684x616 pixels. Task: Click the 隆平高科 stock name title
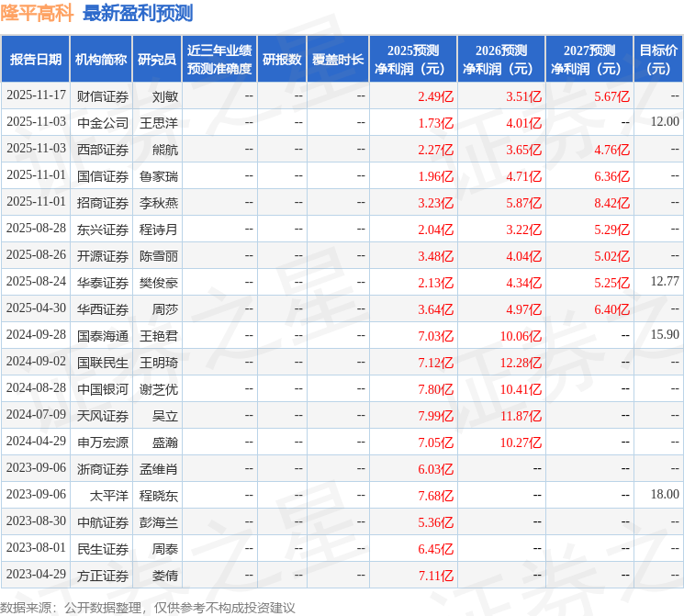click(37, 13)
